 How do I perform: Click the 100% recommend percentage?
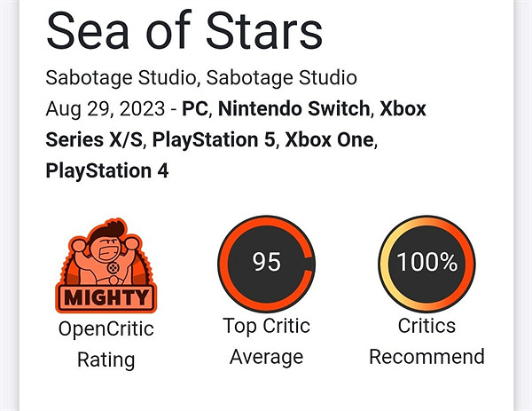(x=426, y=262)
